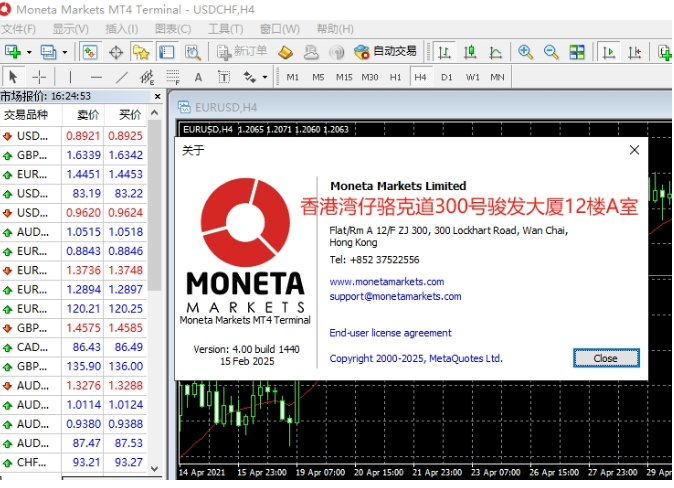The height and width of the screenshot is (488, 674).
Task: Toggle chart Auto Scroll icon
Action: [609, 52]
